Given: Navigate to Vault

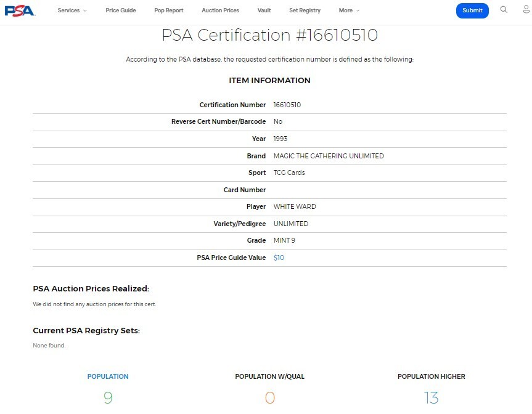Looking at the screenshot, I should pos(264,10).
